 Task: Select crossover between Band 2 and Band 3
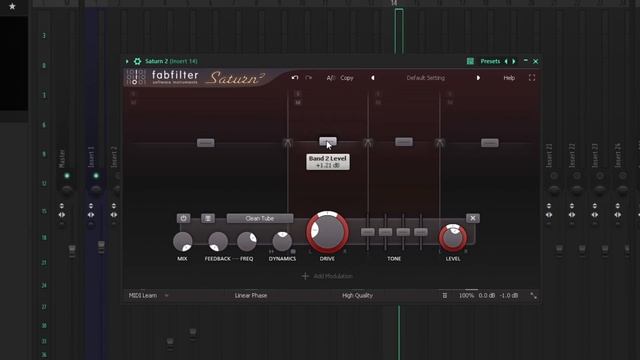click(368, 142)
